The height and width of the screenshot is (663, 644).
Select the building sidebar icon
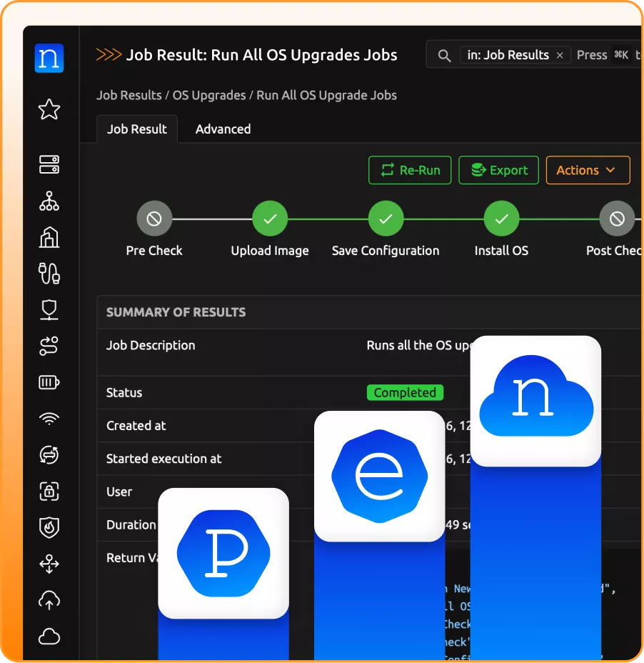(49, 237)
